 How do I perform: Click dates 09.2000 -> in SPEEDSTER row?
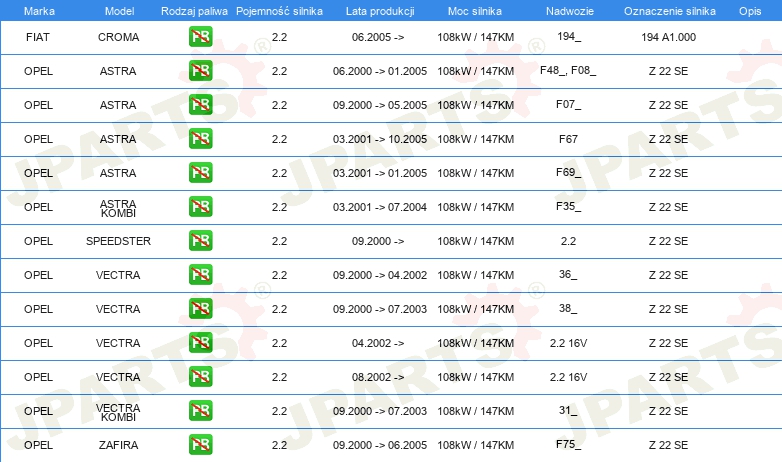[378, 241]
